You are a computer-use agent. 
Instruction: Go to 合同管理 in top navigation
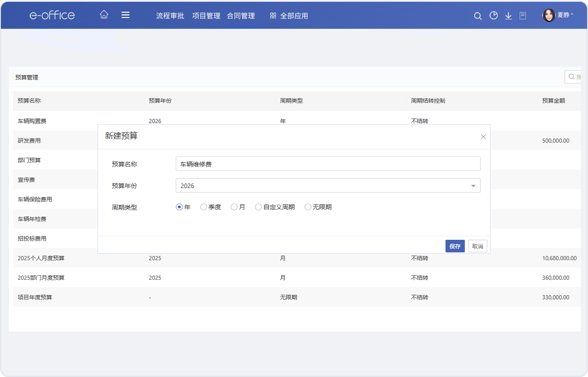241,16
